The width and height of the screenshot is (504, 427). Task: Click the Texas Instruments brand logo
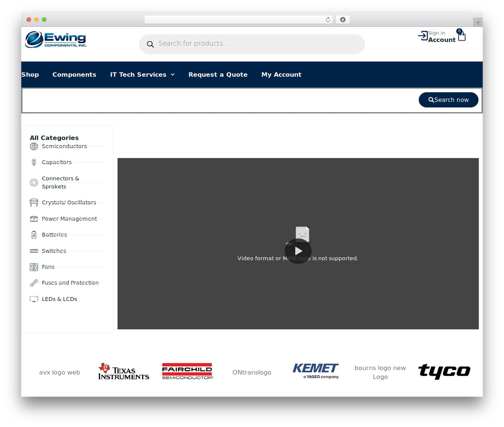(124, 371)
